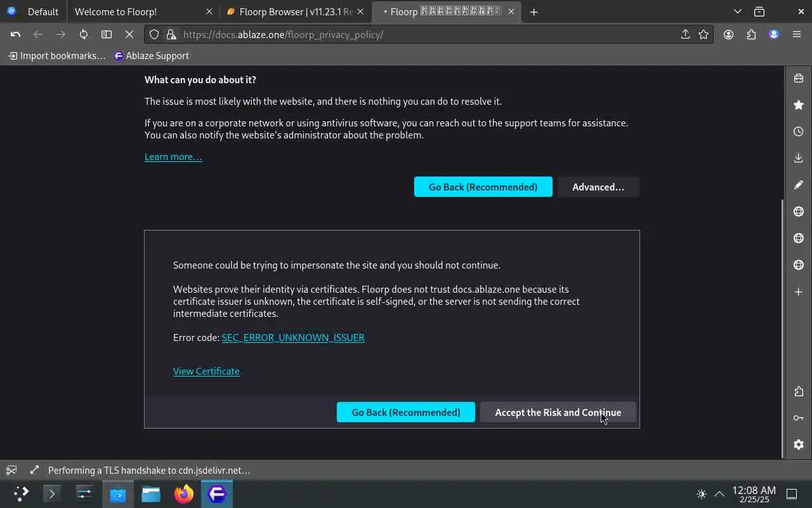Open the workspaces manager icon near tabs
This screenshot has width=812, height=508.
(759, 12)
